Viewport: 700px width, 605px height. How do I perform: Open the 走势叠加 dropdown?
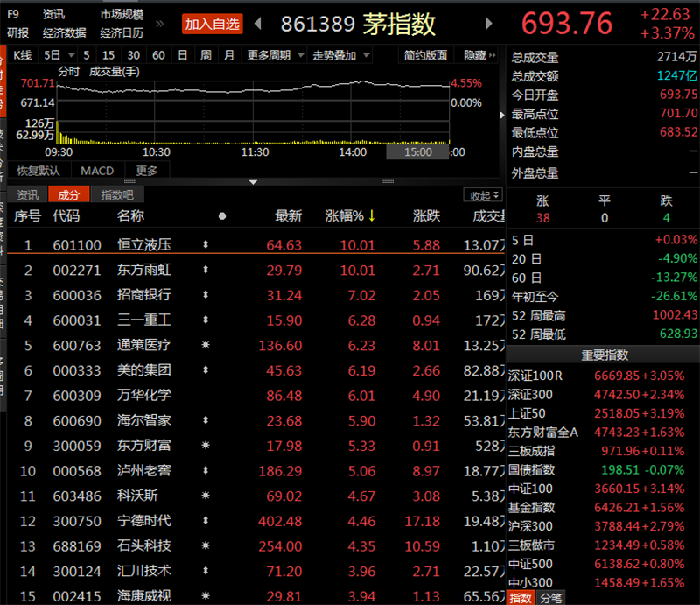367,55
